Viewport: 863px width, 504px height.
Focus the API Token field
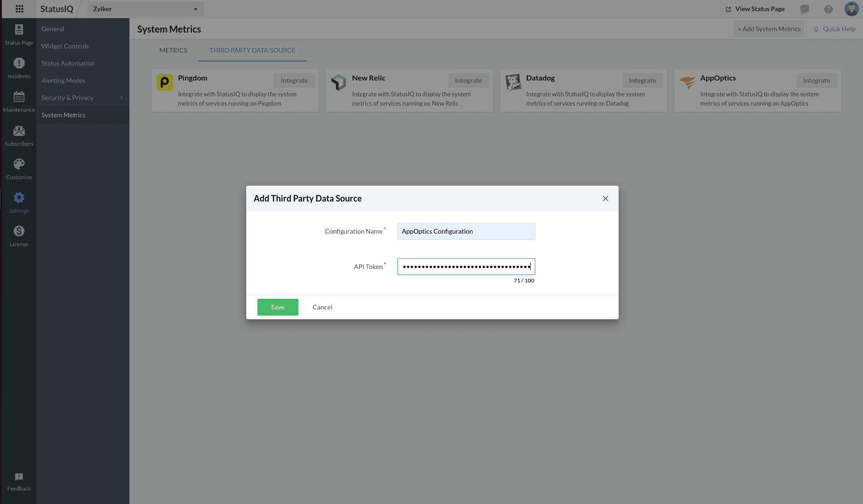click(466, 267)
